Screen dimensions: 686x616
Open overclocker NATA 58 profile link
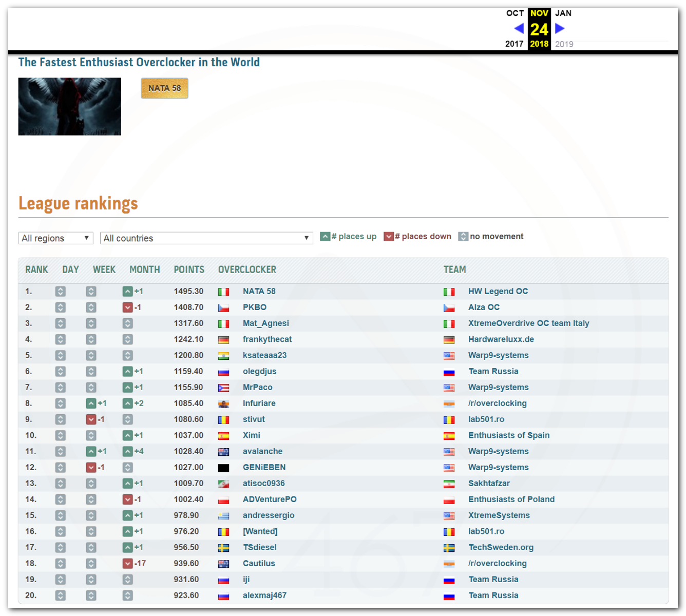259,291
